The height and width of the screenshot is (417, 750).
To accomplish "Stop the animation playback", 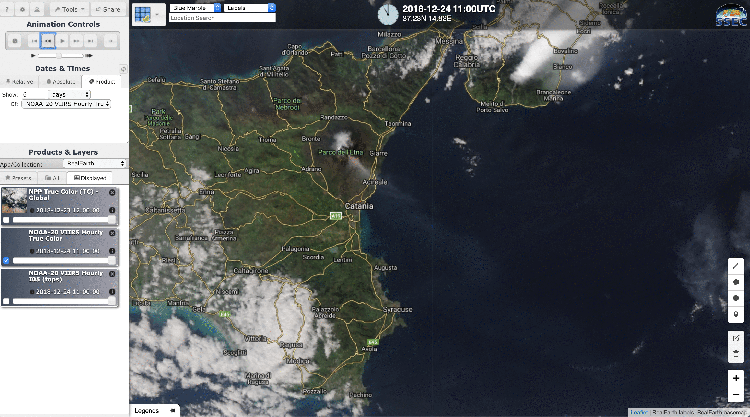I will (x=14, y=41).
